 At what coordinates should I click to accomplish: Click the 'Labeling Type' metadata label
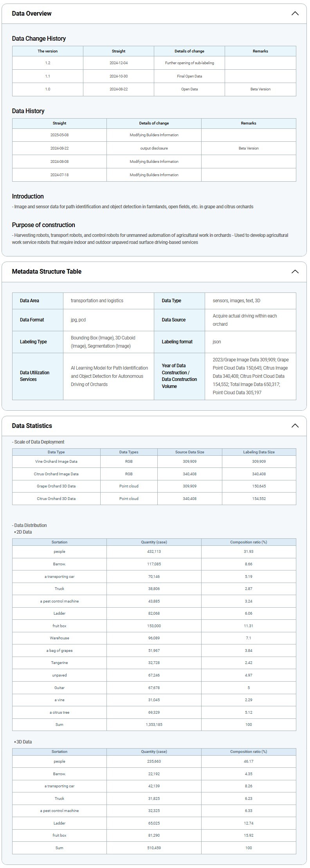tap(33, 342)
